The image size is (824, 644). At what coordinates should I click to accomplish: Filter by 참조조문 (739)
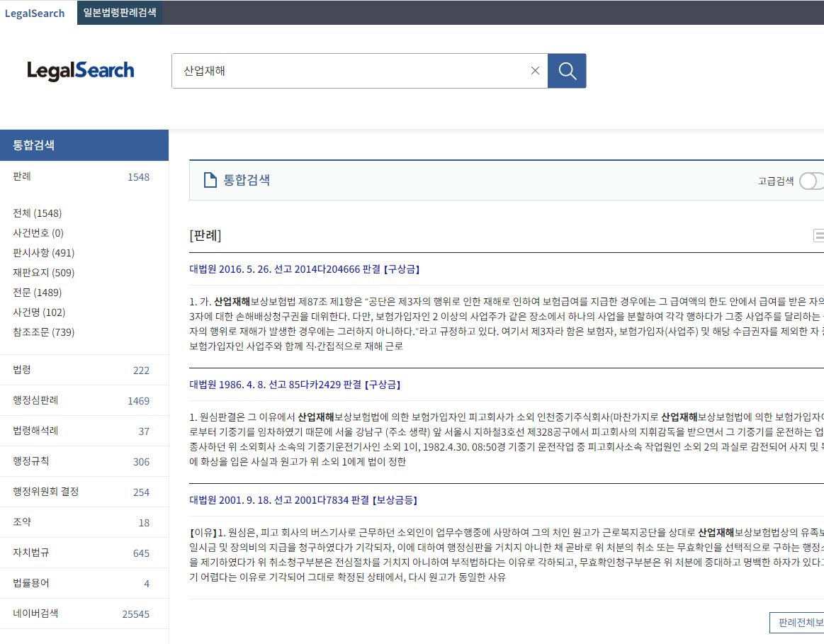[44, 332]
